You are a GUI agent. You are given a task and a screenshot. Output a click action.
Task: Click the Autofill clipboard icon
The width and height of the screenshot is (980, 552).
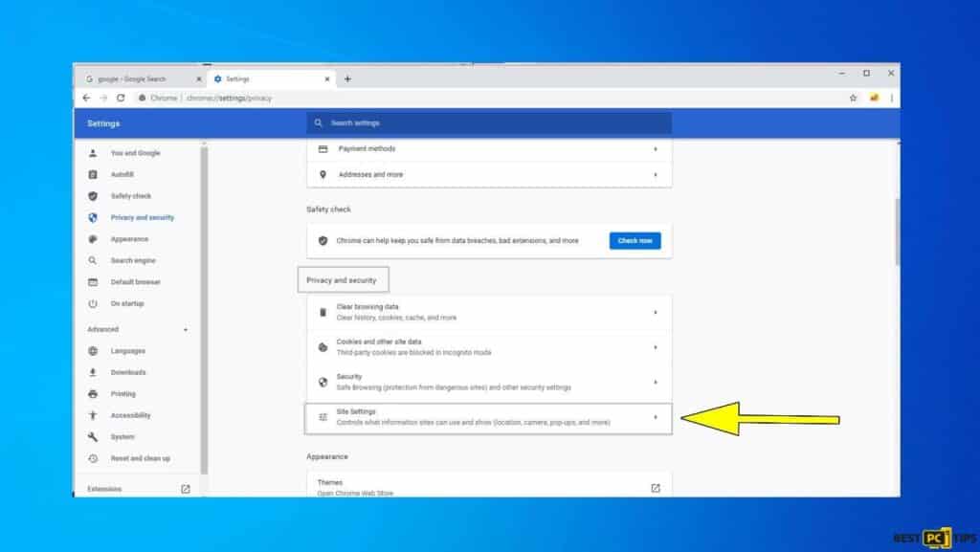point(93,175)
